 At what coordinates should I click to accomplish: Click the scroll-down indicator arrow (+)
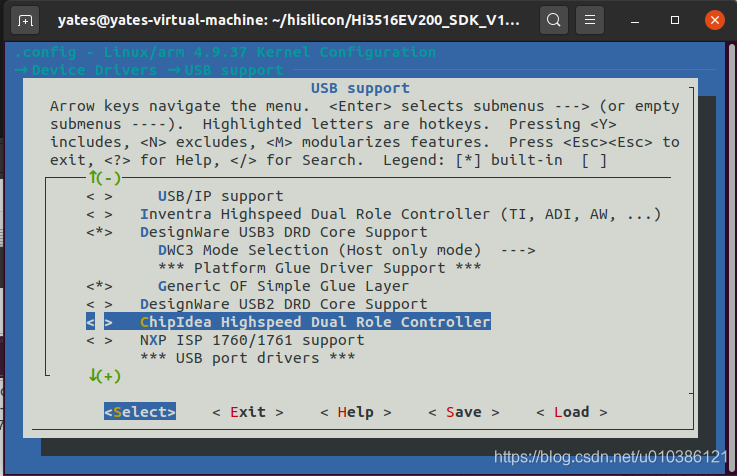pyautogui.click(x=105, y=376)
